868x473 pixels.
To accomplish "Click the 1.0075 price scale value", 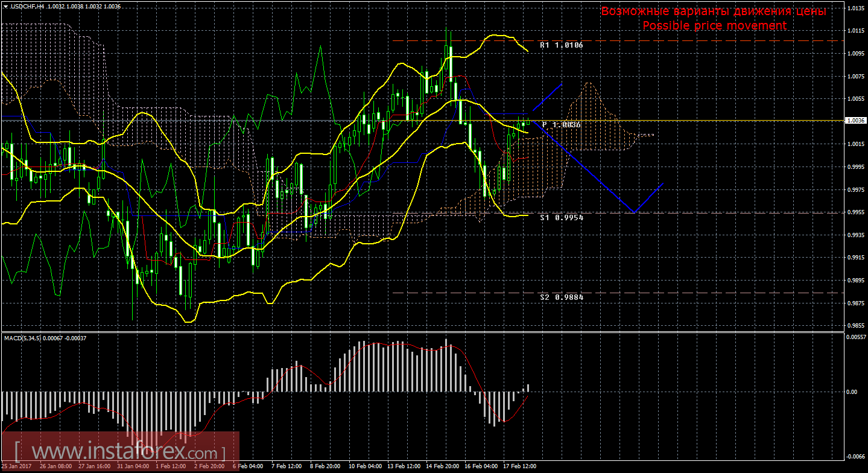I will click(x=855, y=77).
